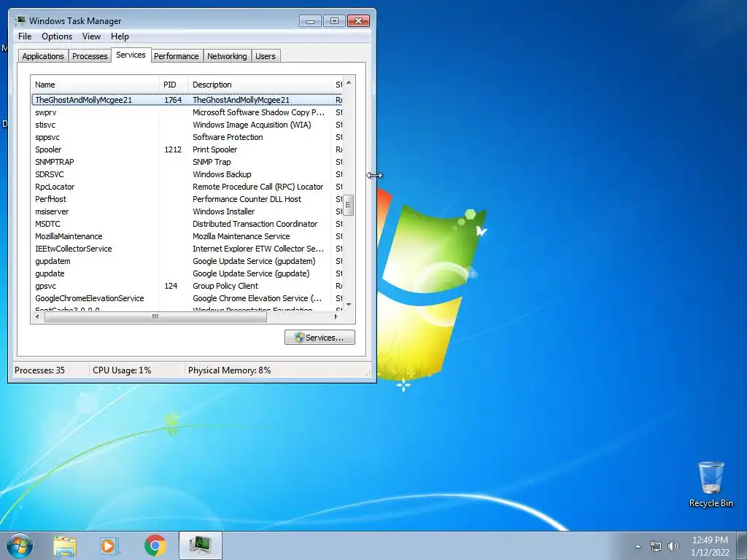Open the File menu
747x560 pixels.
tap(25, 36)
